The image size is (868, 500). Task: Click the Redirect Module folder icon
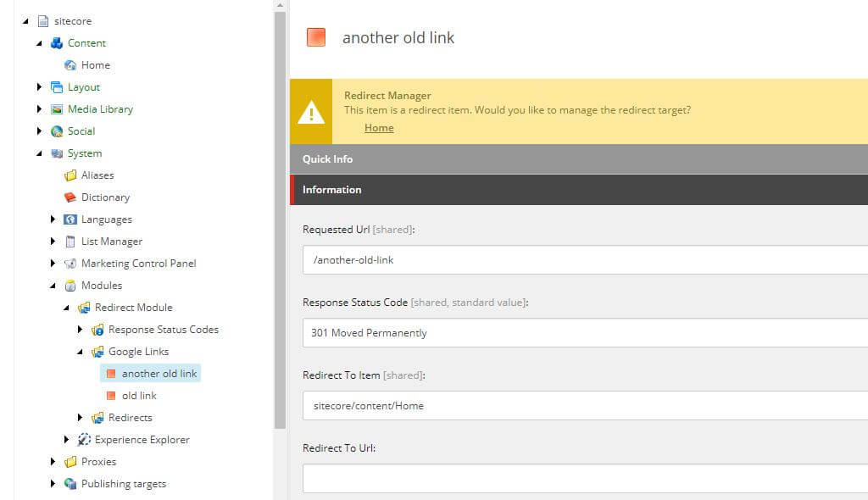click(84, 308)
